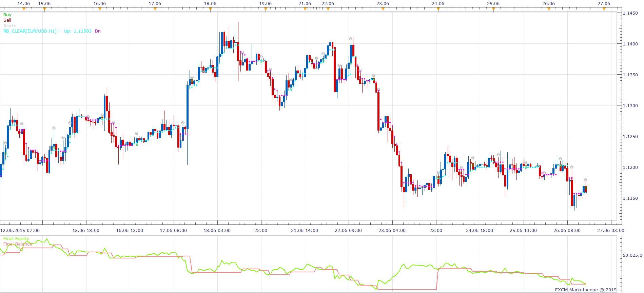Click the 12.06.2015 07:00 time label

pyautogui.click(x=20, y=231)
